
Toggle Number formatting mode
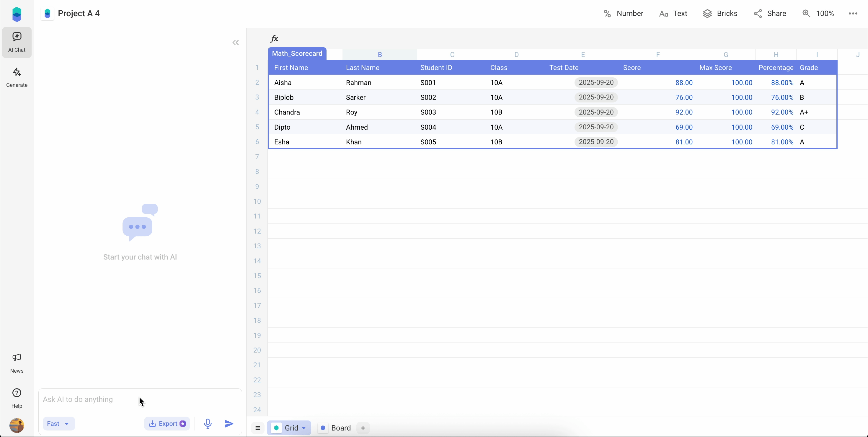(623, 14)
